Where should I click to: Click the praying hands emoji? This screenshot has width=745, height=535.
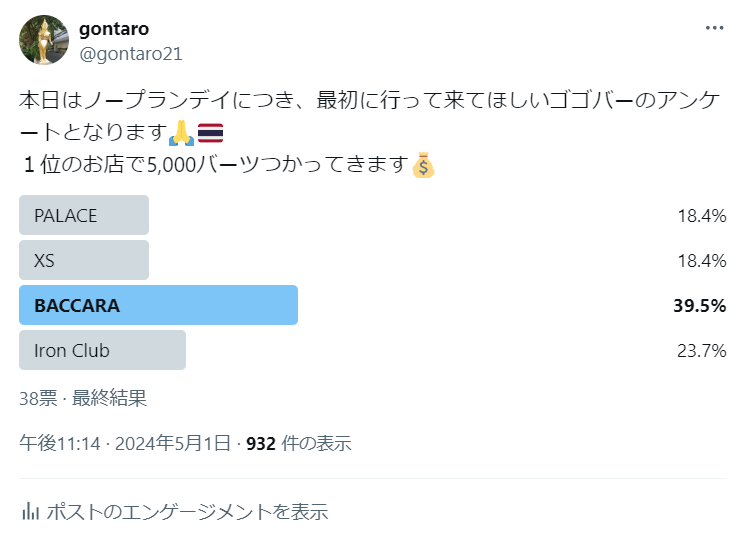pyautogui.click(x=181, y=132)
